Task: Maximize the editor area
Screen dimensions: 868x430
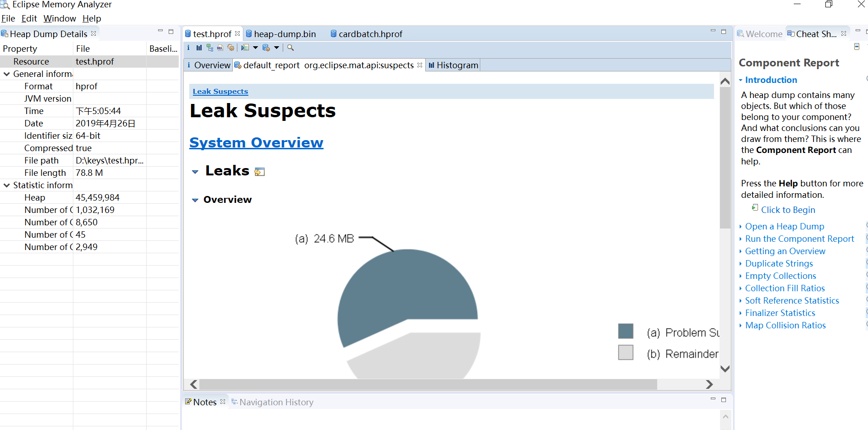Action: click(x=724, y=32)
